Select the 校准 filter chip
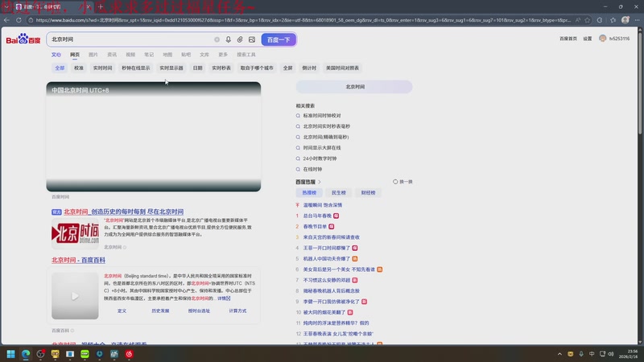The image size is (644, 362). pos(79,68)
